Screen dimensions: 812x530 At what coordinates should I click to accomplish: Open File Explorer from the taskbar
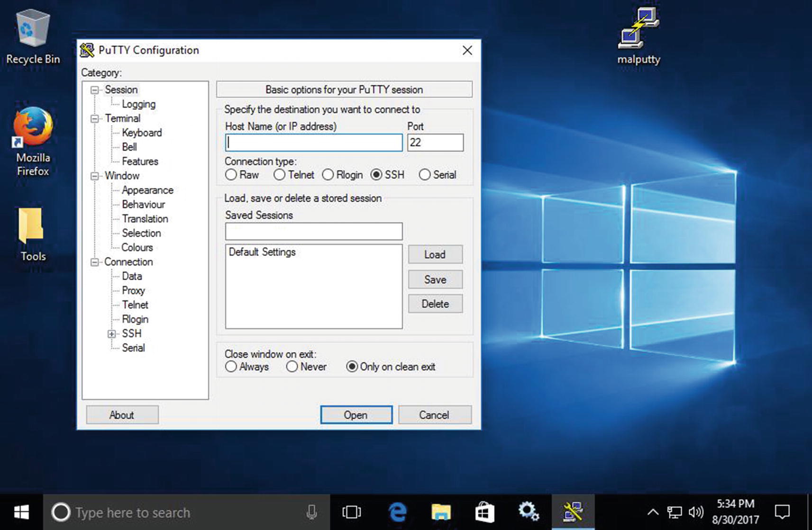pyautogui.click(x=441, y=512)
